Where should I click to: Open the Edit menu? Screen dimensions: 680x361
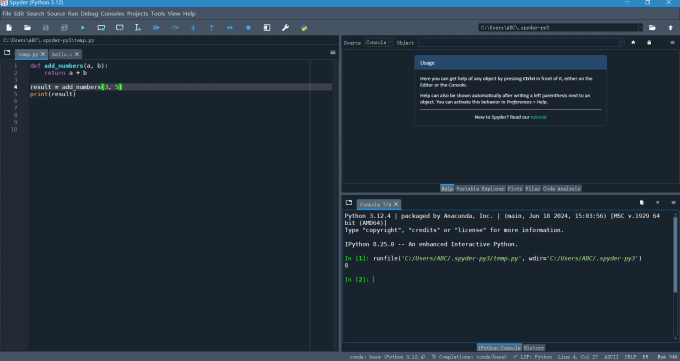tap(19, 14)
